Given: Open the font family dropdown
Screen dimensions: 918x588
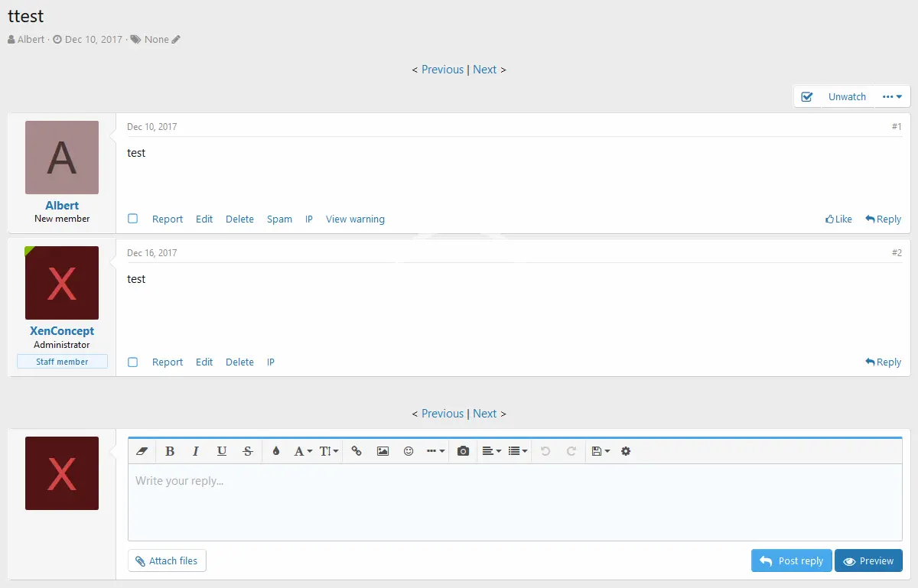Looking at the screenshot, I should [303, 451].
